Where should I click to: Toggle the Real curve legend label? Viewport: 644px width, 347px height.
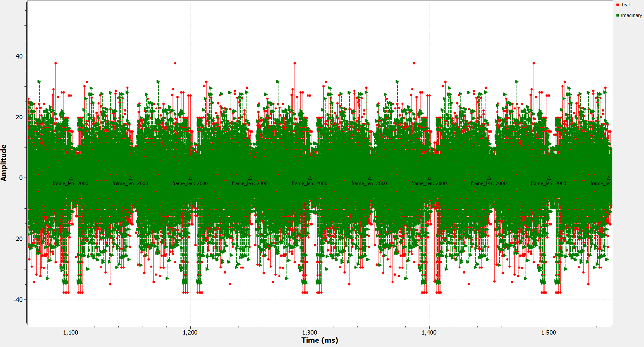(x=625, y=5)
